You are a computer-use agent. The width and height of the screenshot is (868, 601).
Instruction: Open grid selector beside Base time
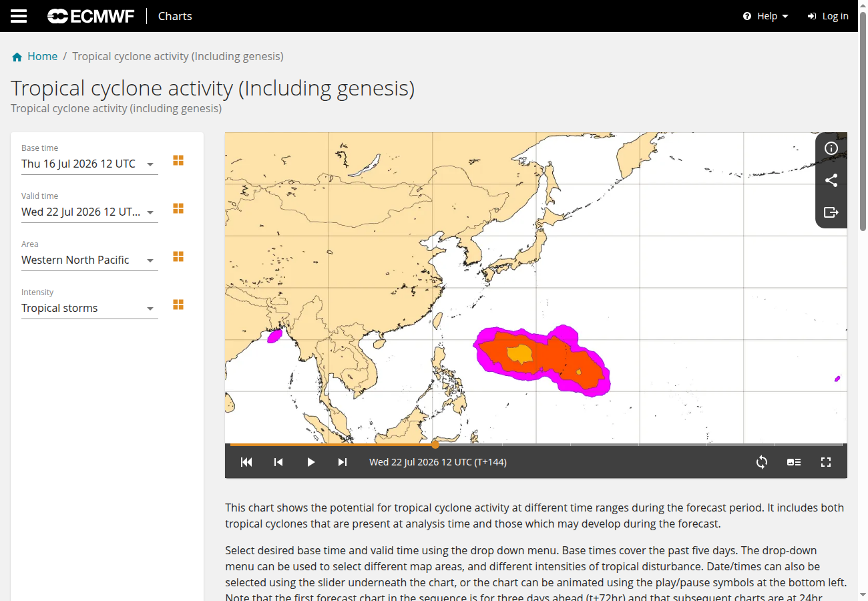pyautogui.click(x=178, y=160)
